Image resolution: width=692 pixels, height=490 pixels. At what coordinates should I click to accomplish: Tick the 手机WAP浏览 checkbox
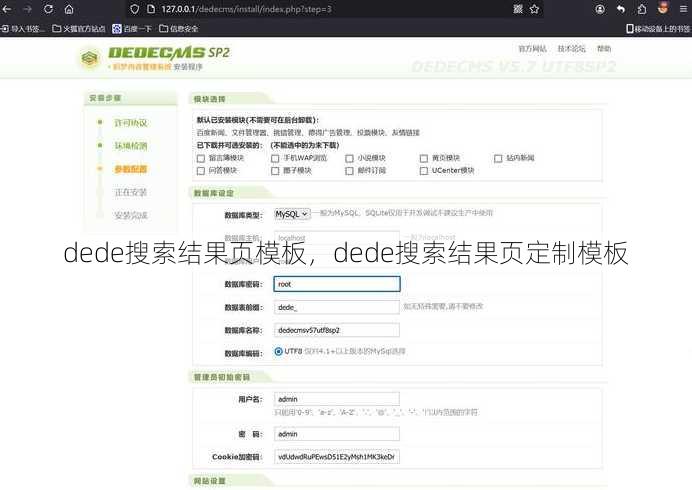[275, 158]
